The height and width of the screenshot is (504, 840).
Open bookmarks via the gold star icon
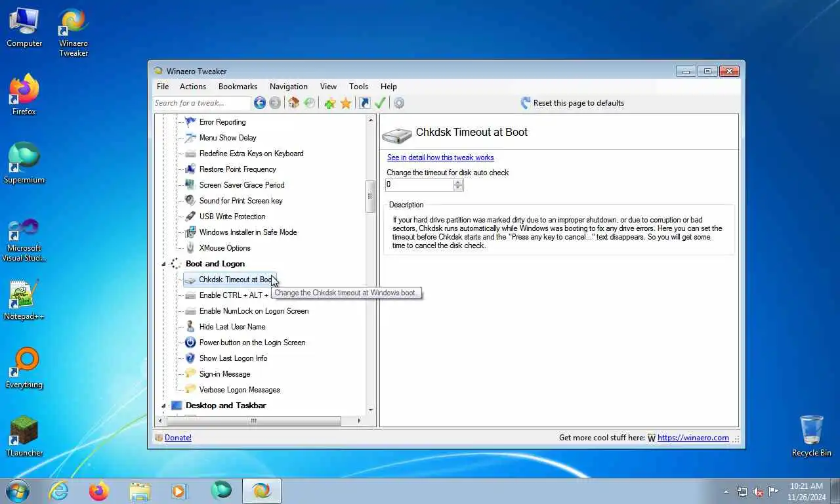(345, 103)
